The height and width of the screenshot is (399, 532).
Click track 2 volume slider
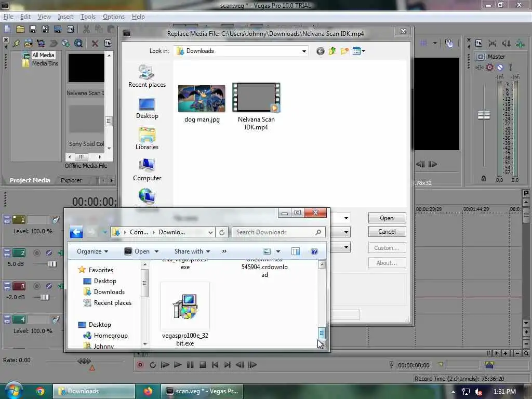point(52,264)
